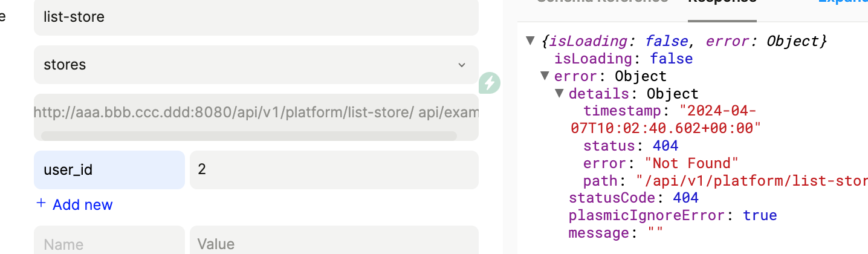The width and height of the screenshot is (868, 254).
Task: Click the parameter value field containing 2
Action: pyautogui.click(x=334, y=170)
